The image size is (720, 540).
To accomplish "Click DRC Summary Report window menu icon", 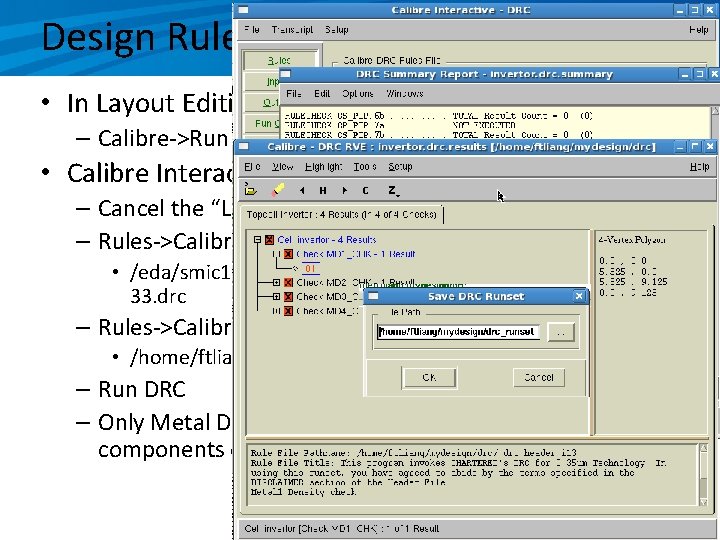I will tap(285, 74).
